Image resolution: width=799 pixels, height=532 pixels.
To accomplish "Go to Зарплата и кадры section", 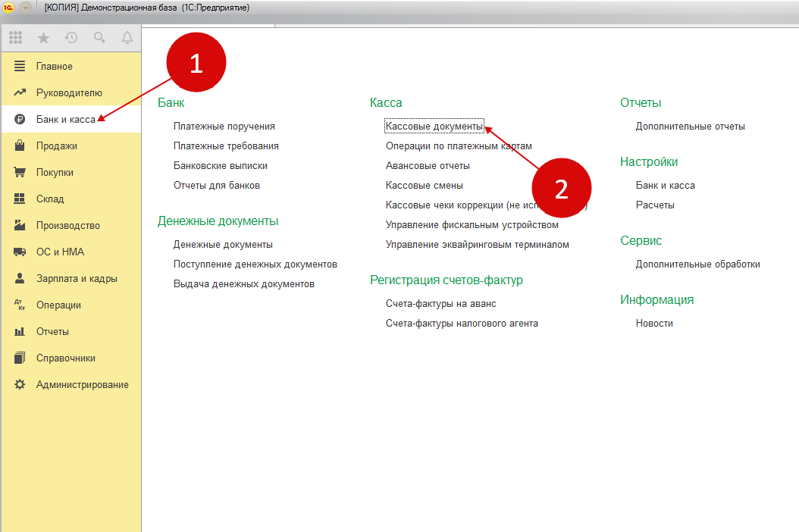I will coord(77,278).
